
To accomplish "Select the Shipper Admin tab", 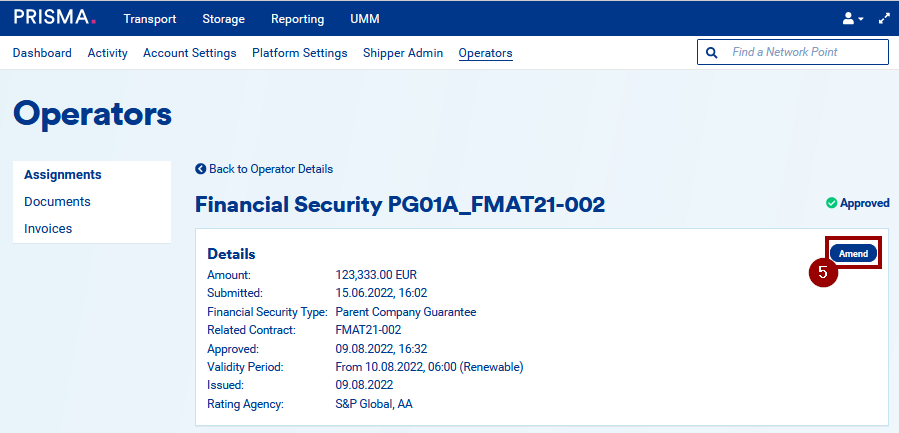I will (403, 53).
